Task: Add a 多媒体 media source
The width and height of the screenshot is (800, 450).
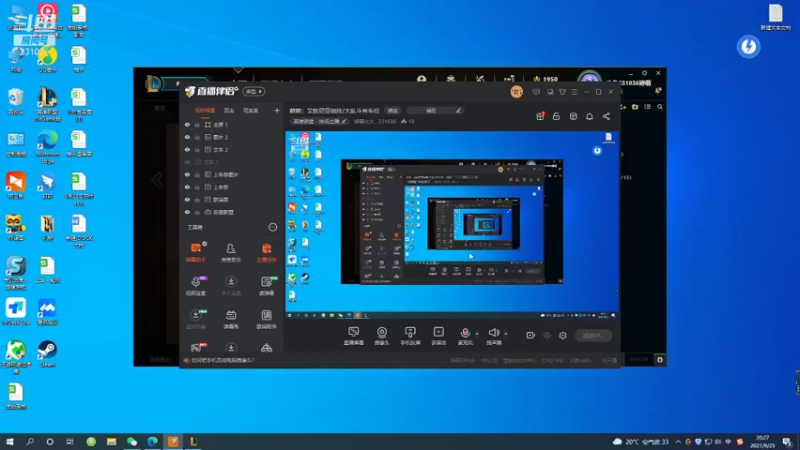Action: tap(439, 336)
